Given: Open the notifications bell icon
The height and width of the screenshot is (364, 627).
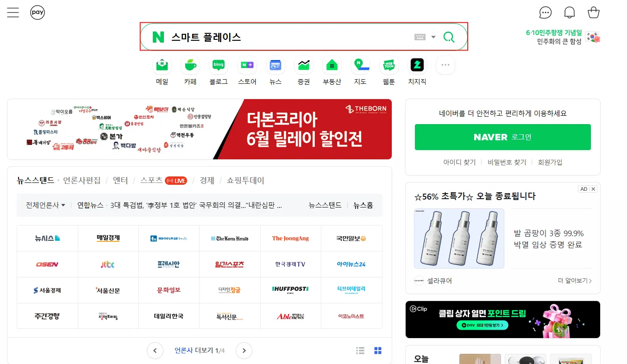Looking at the screenshot, I should tap(570, 13).
